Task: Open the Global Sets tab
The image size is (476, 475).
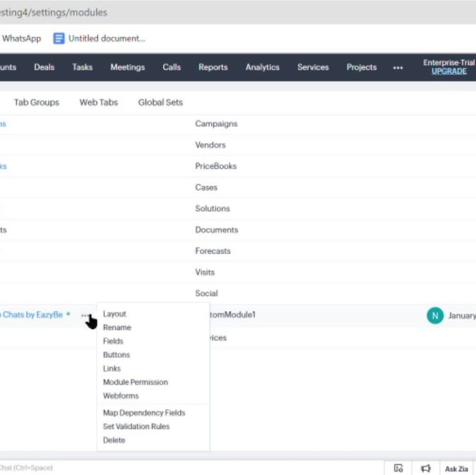Action: click(160, 103)
